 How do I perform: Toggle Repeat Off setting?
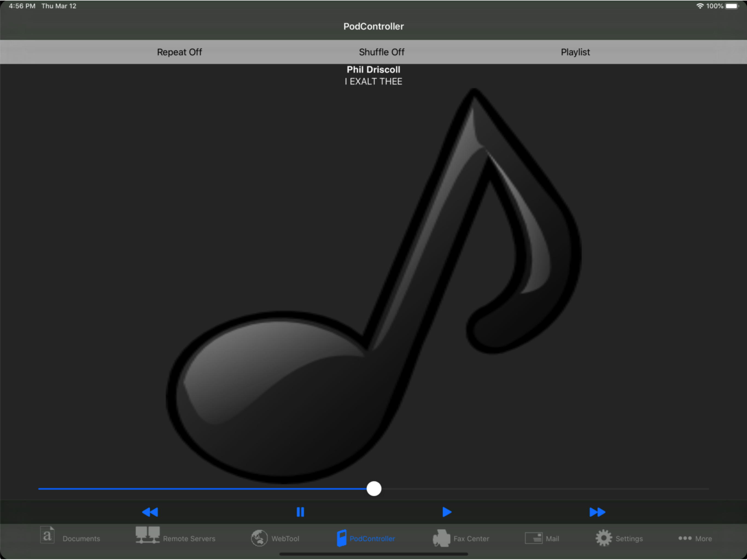[x=179, y=52]
